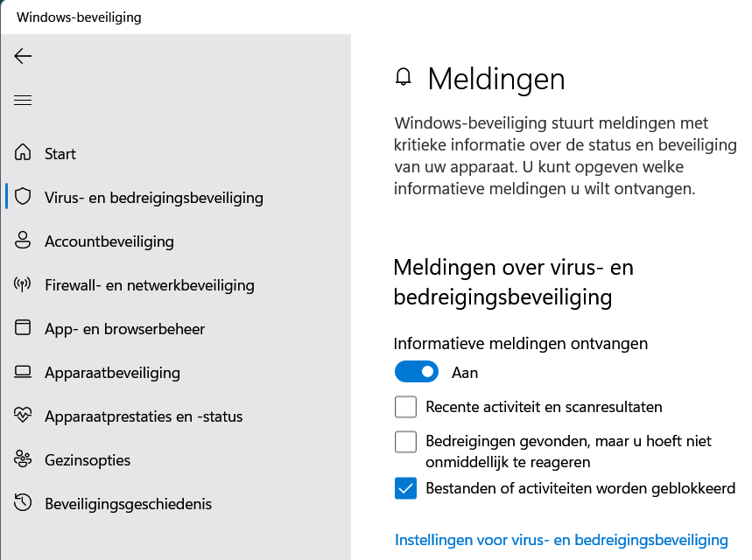Click the heart icon for Apparaatprestaties
Screen dimensions: 752x560
click(x=24, y=416)
